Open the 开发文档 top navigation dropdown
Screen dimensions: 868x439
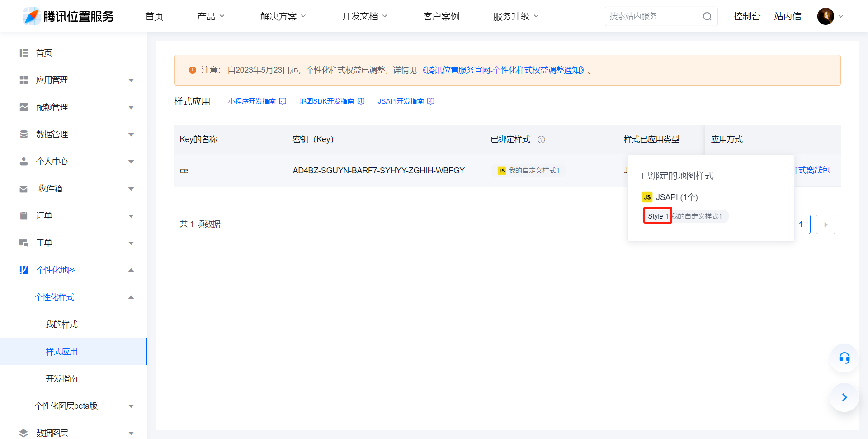(x=365, y=16)
